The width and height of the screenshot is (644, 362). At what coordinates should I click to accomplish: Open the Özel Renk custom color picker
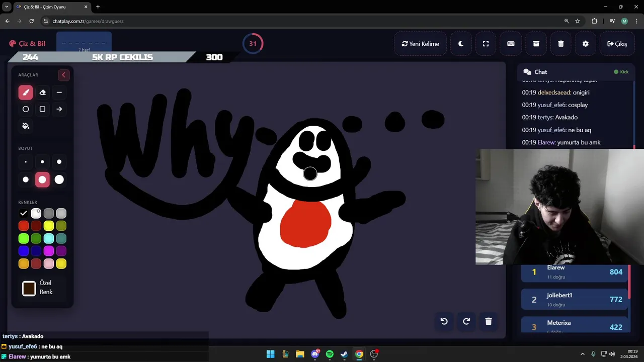point(29,288)
